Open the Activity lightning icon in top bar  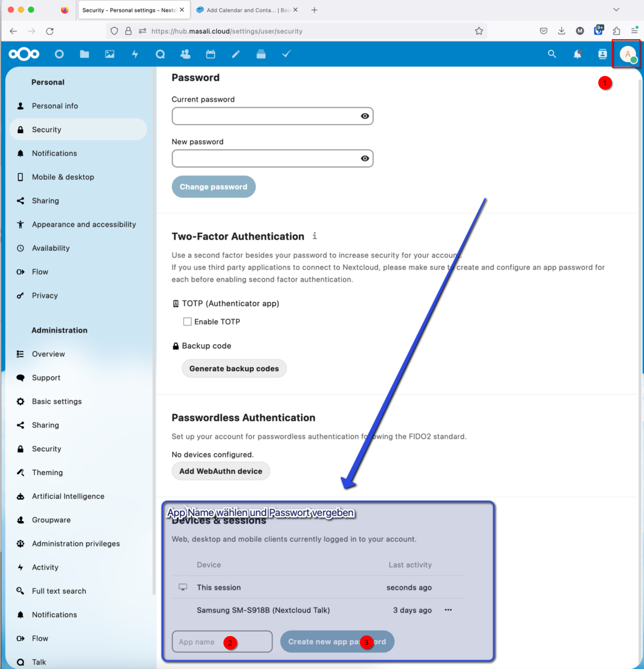point(135,54)
